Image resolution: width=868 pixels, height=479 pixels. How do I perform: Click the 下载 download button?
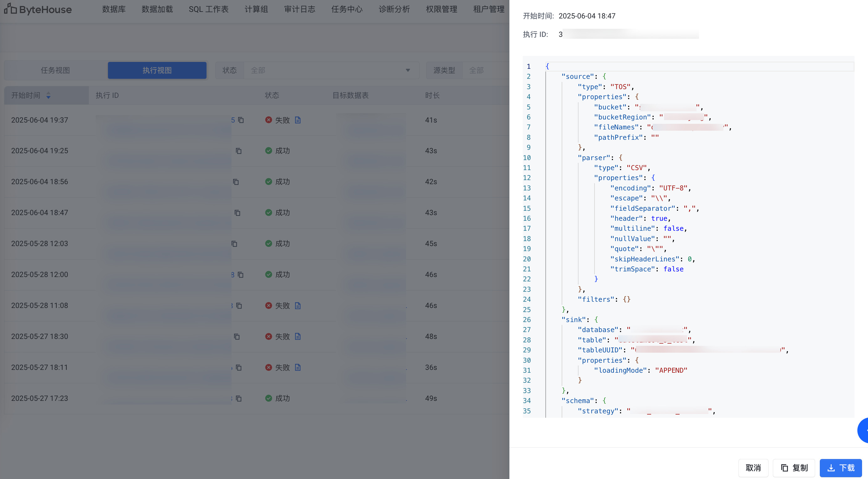pos(841,468)
